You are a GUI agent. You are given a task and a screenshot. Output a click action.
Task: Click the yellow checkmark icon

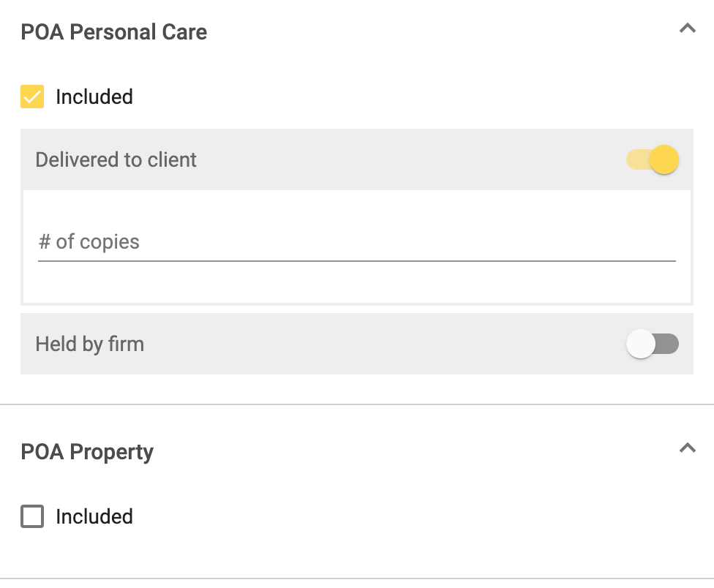(32, 97)
